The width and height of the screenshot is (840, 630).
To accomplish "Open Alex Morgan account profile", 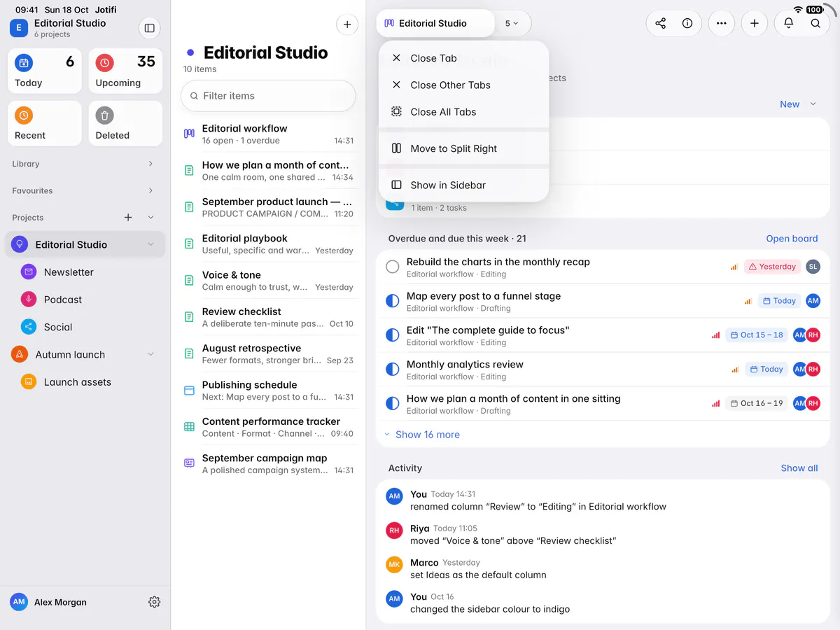I will (49, 602).
